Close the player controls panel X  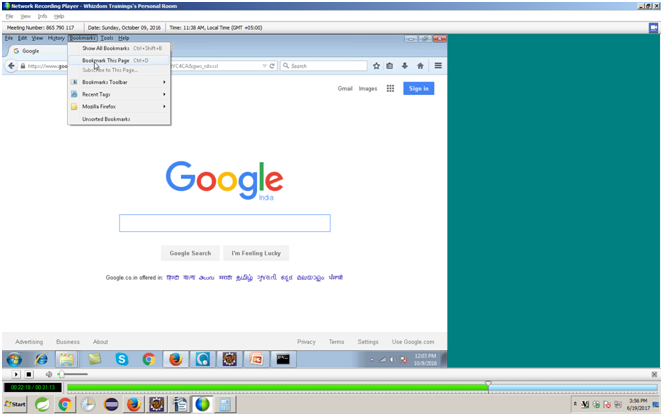[x=654, y=375]
